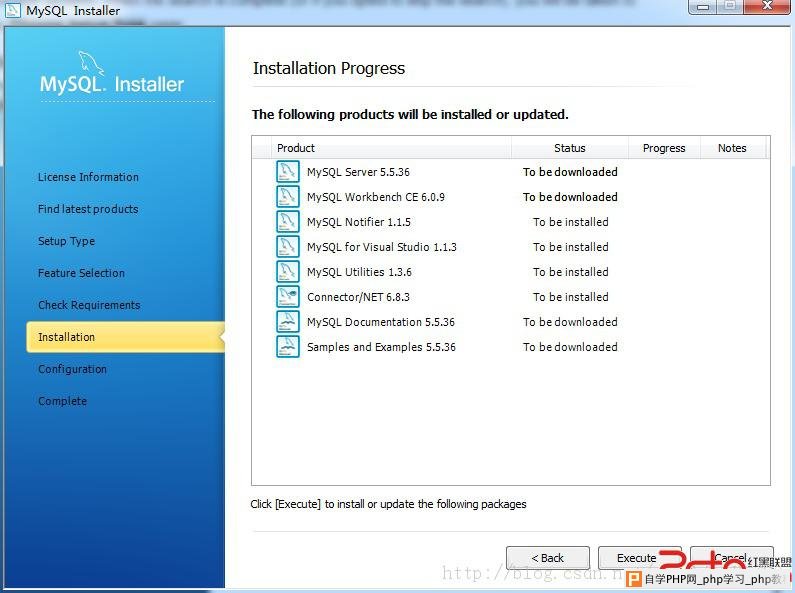Go to the License Information step
The image size is (795, 593).
88,177
